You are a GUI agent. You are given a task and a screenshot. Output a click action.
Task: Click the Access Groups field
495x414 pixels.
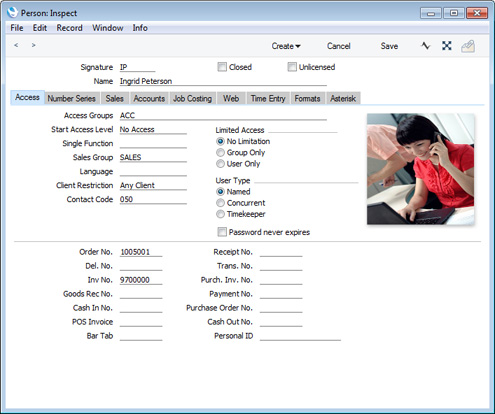(223, 115)
